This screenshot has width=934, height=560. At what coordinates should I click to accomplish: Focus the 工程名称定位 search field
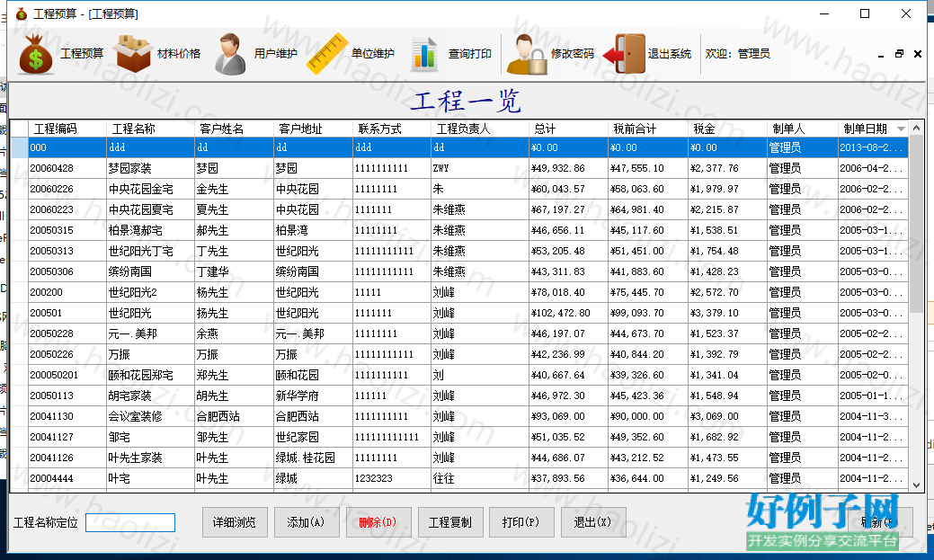tap(130, 522)
